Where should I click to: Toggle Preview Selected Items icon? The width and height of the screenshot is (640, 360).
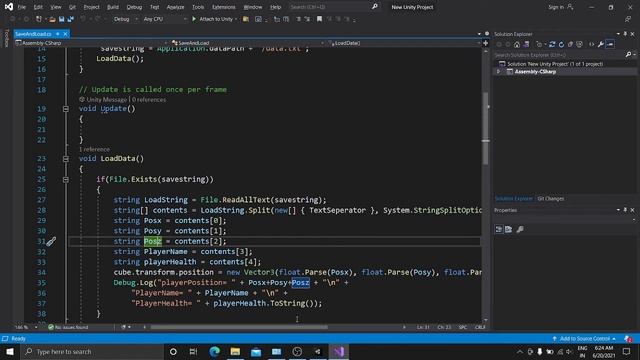tap(610, 44)
